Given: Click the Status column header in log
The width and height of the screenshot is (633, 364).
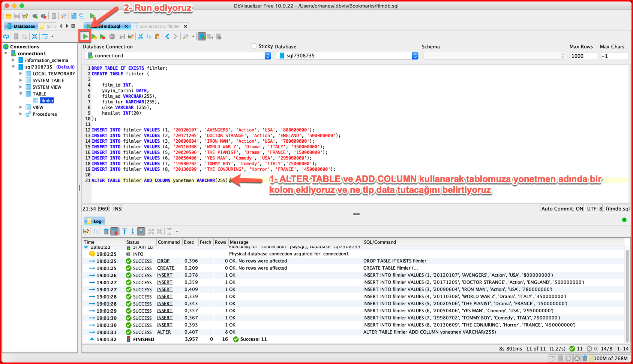Looking at the screenshot, I should coord(141,242).
